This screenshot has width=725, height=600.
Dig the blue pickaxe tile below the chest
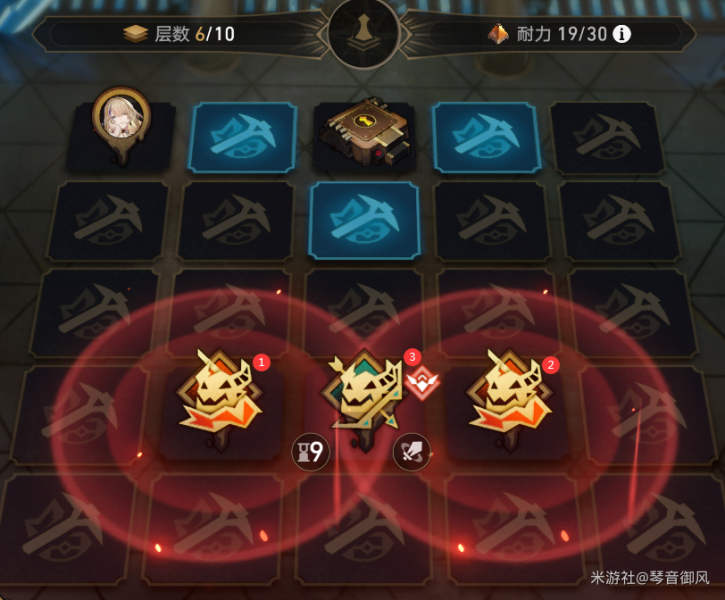[364, 220]
